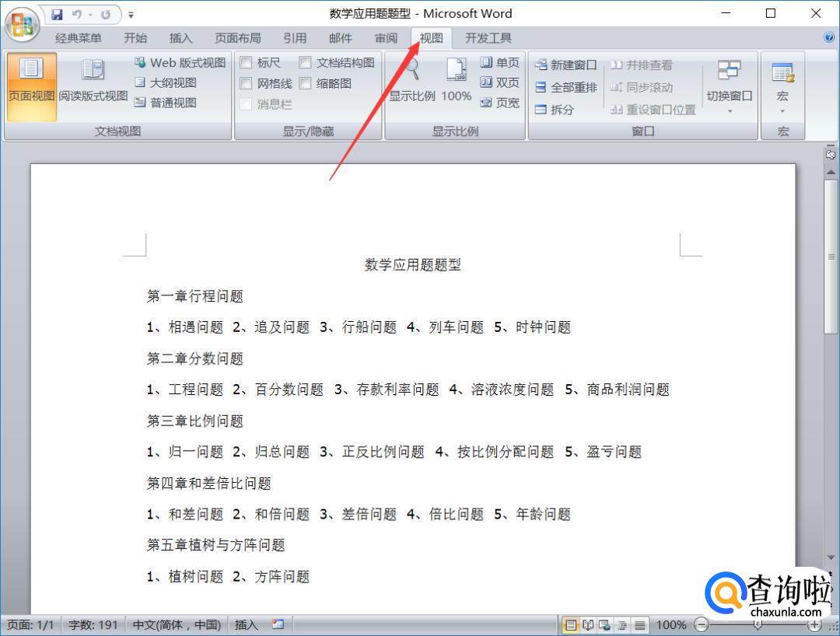Save document via Quick Access toolbar

tap(58, 13)
